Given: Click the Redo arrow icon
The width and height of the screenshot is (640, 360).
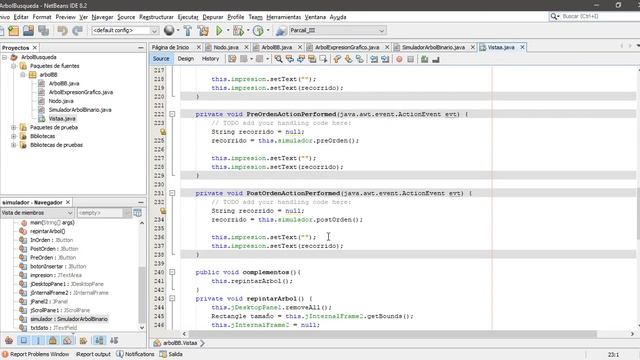Looking at the screenshot, I should (x=77, y=31).
